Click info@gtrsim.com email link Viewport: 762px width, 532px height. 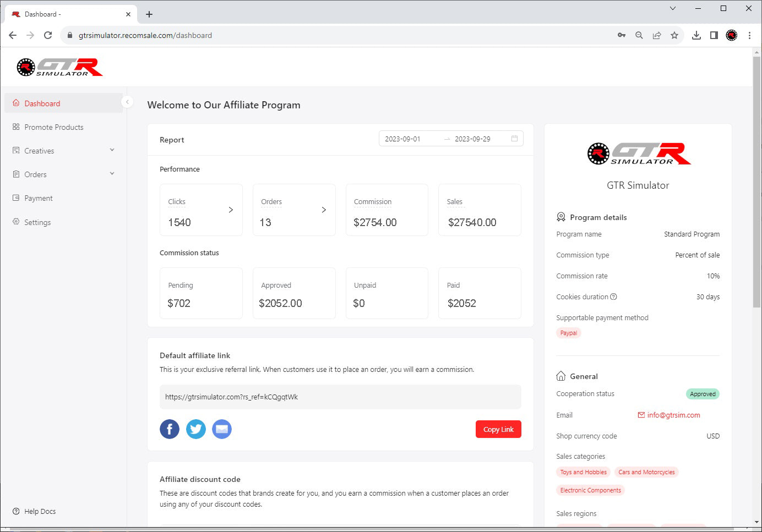click(x=673, y=415)
